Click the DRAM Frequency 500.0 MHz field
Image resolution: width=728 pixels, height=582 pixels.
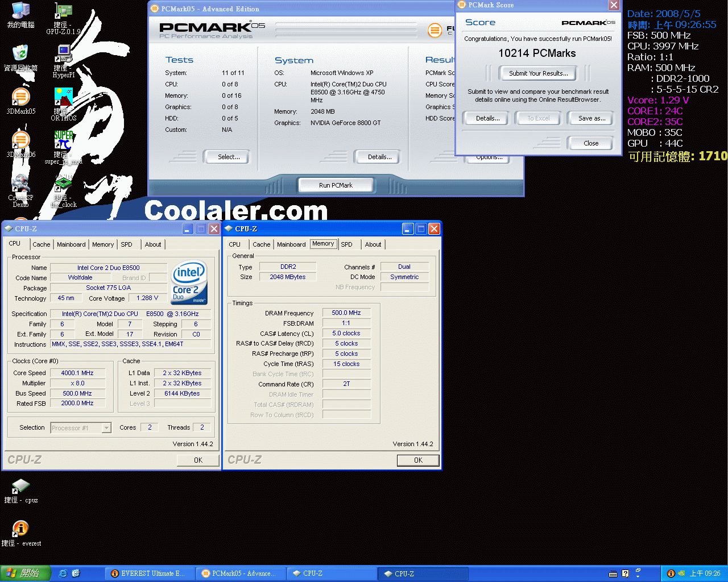pos(346,313)
